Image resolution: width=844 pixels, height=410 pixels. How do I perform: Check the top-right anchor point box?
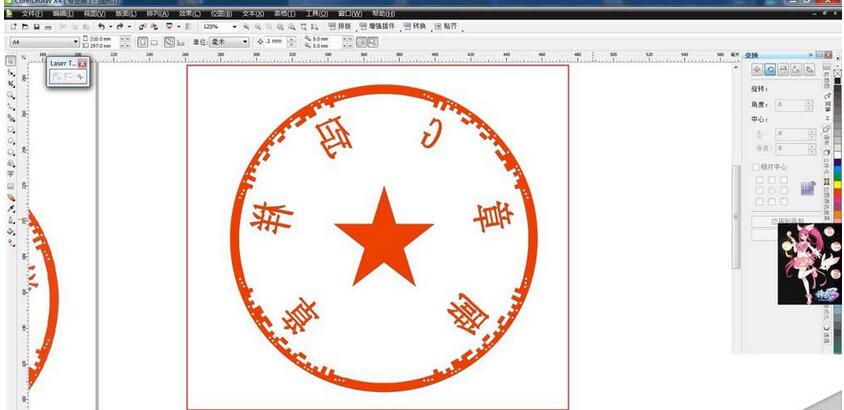[x=784, y=180]
